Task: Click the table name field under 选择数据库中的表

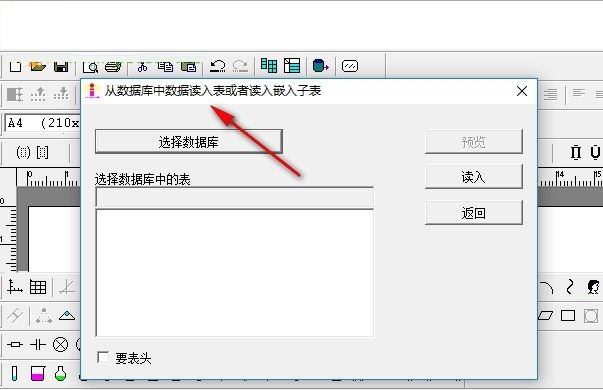Action: (x=235, y=198)
